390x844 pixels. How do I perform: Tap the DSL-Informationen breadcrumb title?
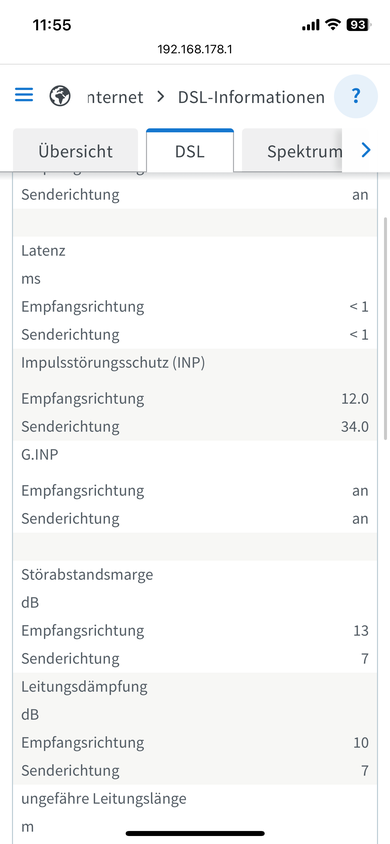coord(251,97)
